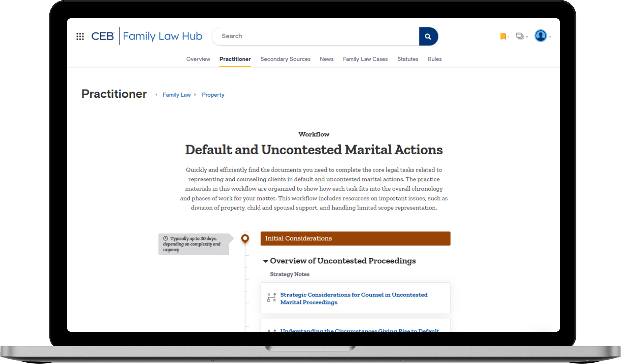Click the strategy icon beside Strategic Considerations
621x364 pixels.
coord(271,297)
